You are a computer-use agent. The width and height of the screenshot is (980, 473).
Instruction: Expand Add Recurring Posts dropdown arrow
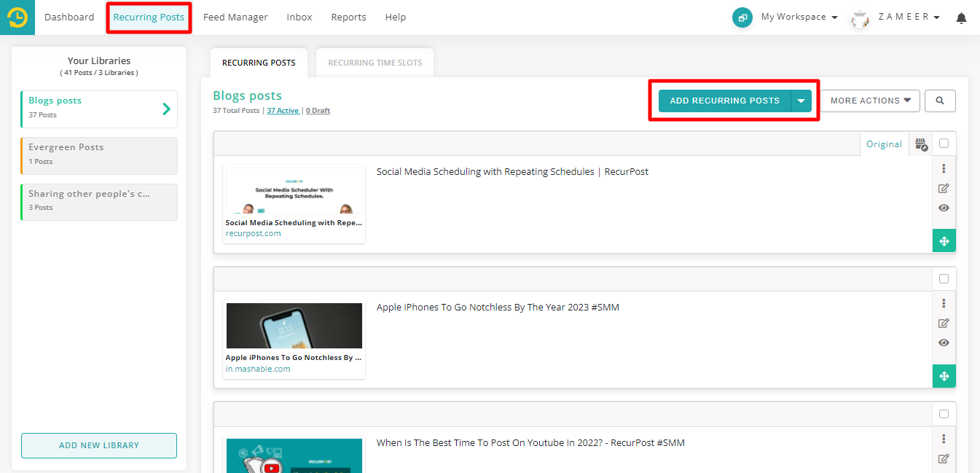coord(801,101)
